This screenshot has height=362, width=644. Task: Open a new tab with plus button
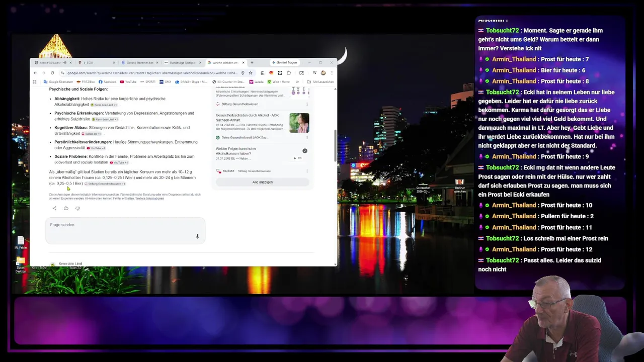coord(252,63)
